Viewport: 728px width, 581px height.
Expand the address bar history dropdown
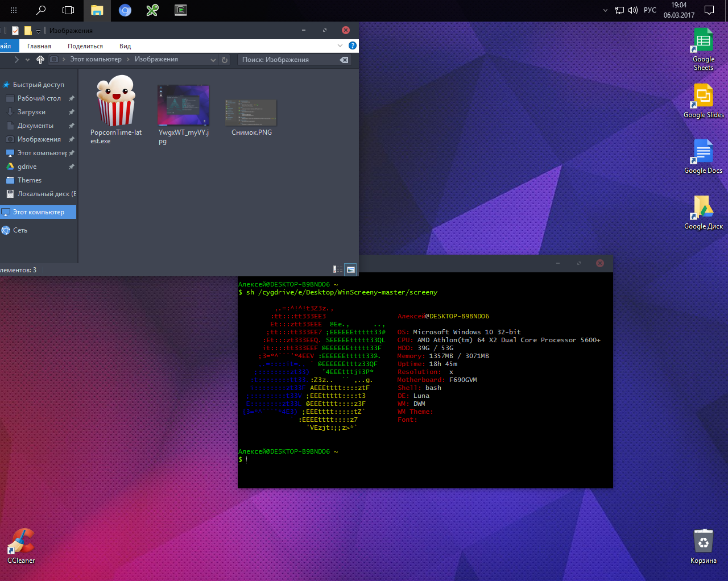pyautogui.click(x=213, y=60)
